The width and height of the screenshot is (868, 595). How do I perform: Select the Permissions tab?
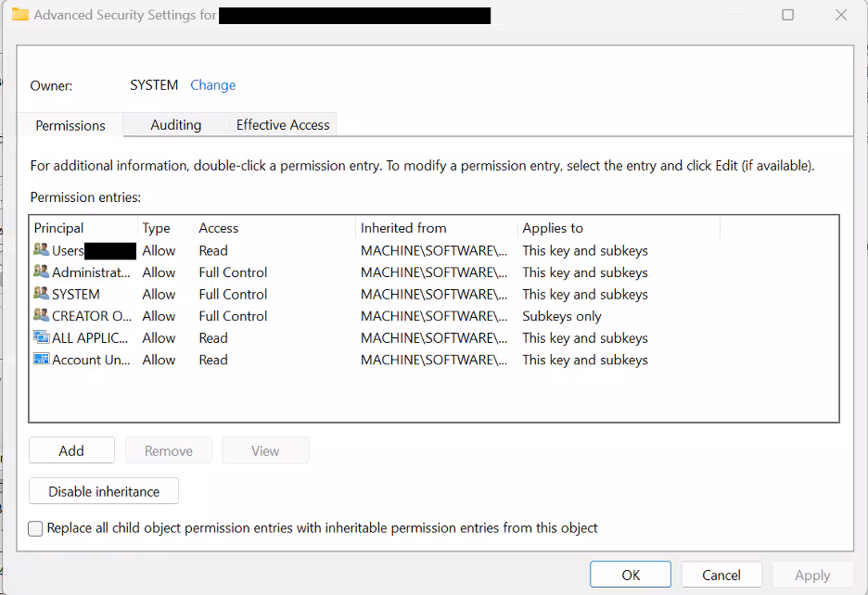pos(70,125)
